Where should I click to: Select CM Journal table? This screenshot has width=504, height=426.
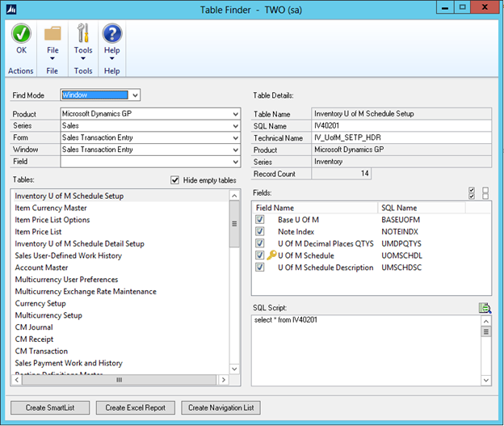(x=34, y=327)
